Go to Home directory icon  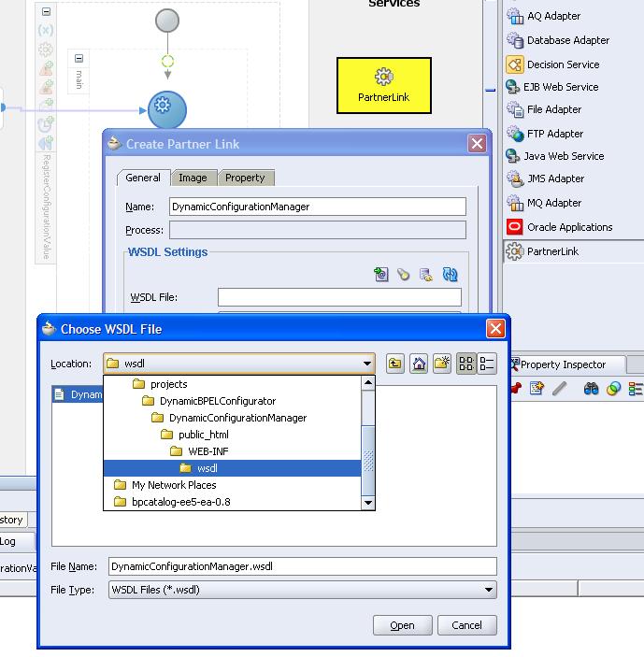click(419, 364)
